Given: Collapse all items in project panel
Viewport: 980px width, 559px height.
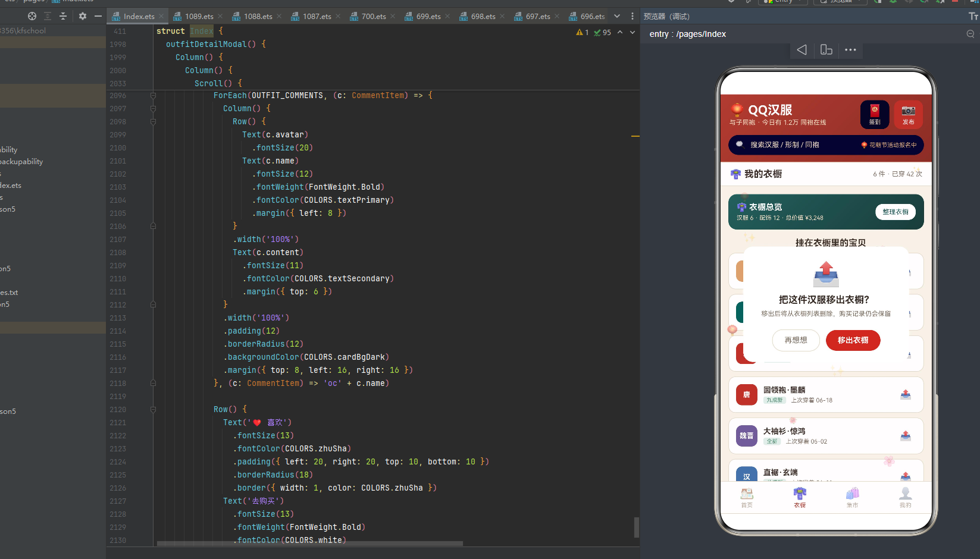Looking at the screenshot, I should pos(63,16).
